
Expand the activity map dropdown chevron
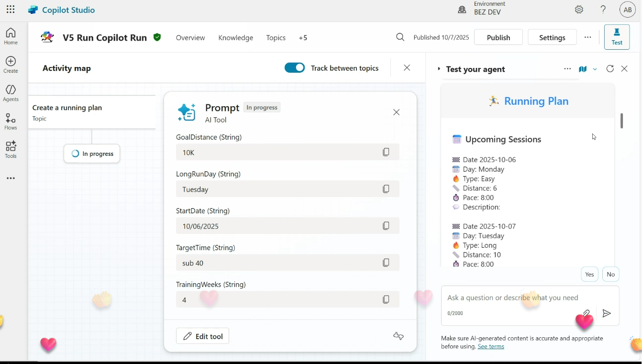[595, 69]
